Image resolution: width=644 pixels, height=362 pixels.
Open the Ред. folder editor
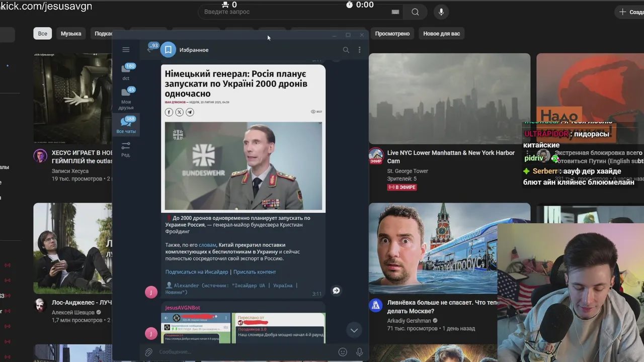[x=126, y=149]
